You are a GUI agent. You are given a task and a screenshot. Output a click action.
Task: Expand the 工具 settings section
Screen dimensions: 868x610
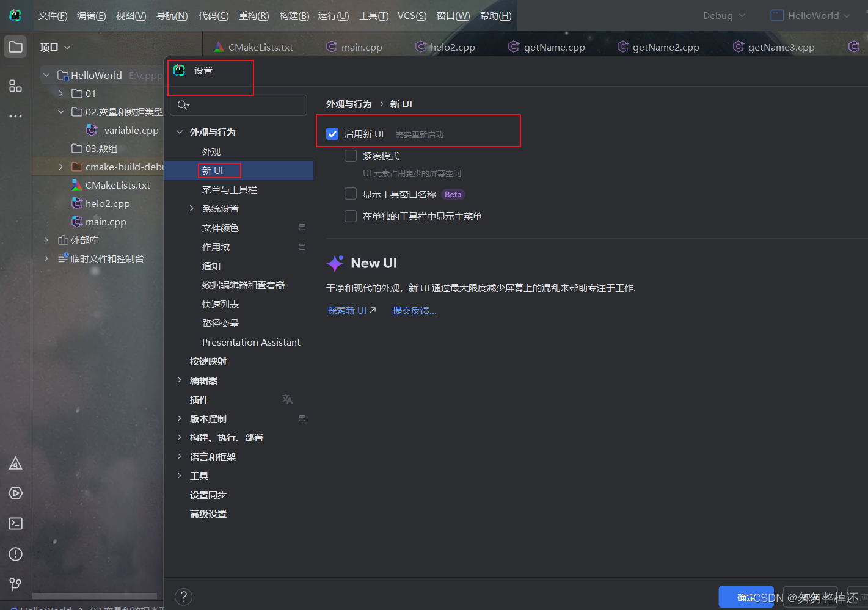coord(180,476)
